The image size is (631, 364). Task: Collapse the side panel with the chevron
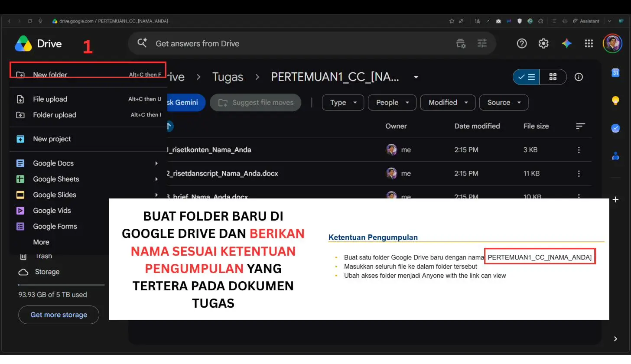[615, 339]
